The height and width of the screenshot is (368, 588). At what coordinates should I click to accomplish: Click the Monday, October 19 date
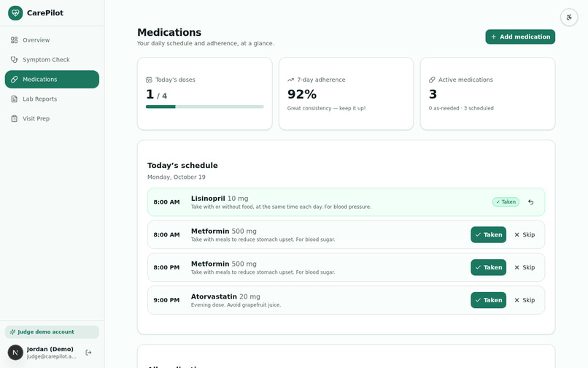tap(177, 177)
